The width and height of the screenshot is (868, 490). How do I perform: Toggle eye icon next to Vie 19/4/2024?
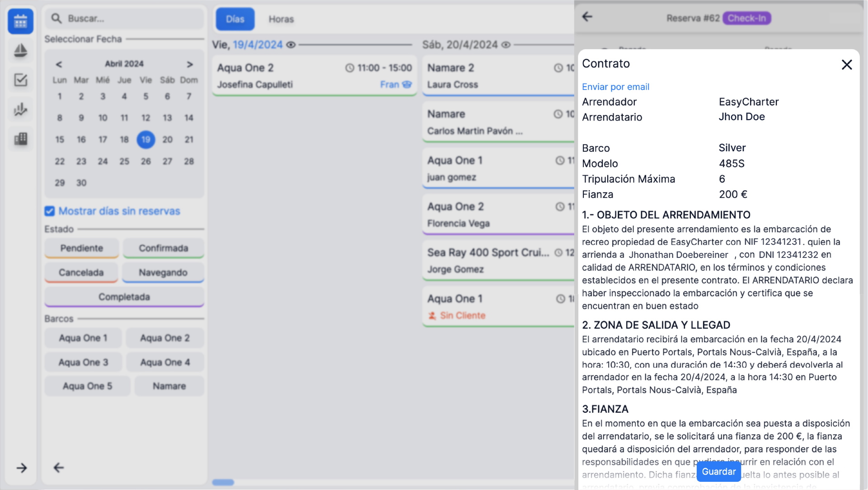(x=291, y=45)
